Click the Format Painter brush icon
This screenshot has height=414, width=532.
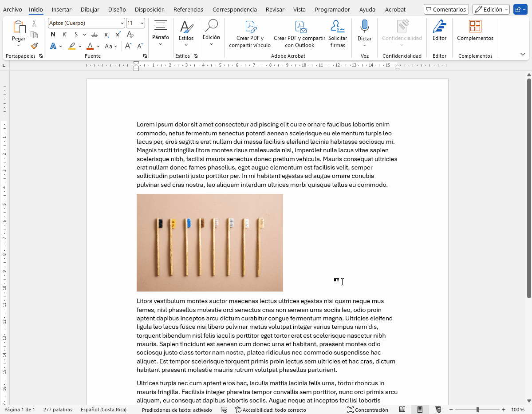point(34,46)
